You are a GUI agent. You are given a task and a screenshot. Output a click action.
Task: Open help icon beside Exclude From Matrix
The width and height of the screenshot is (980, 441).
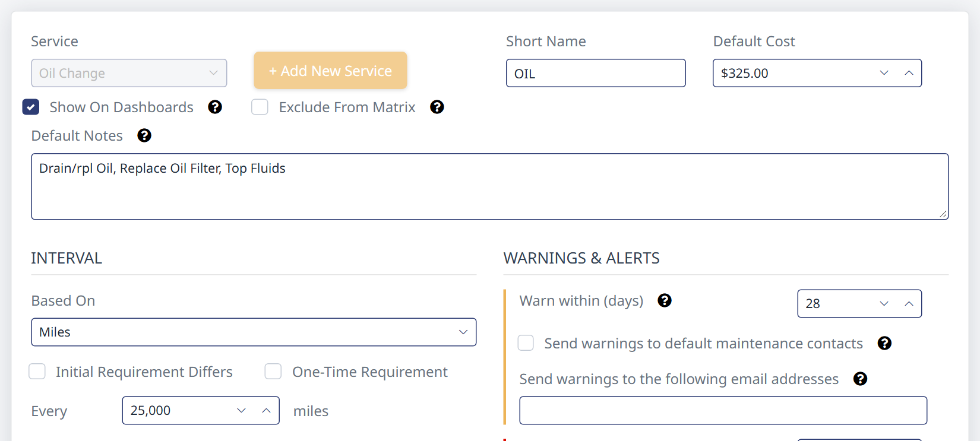437,107
